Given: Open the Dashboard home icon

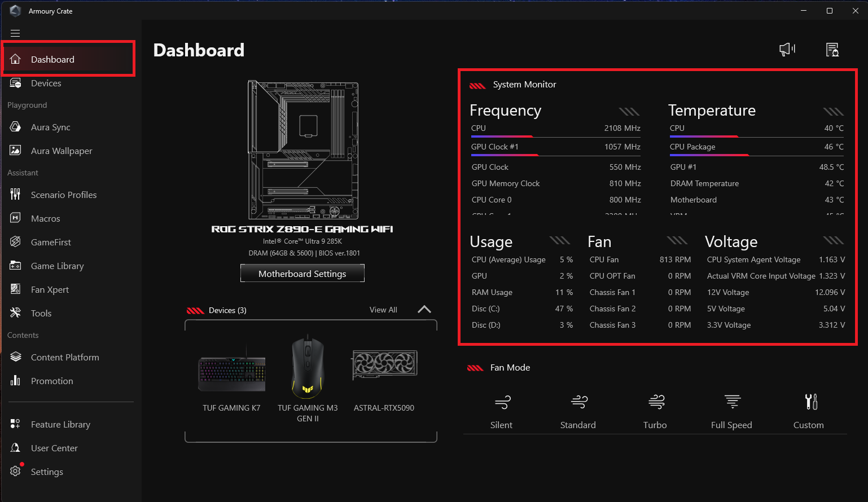Looking at the screenshot, I should coord(15,59).
